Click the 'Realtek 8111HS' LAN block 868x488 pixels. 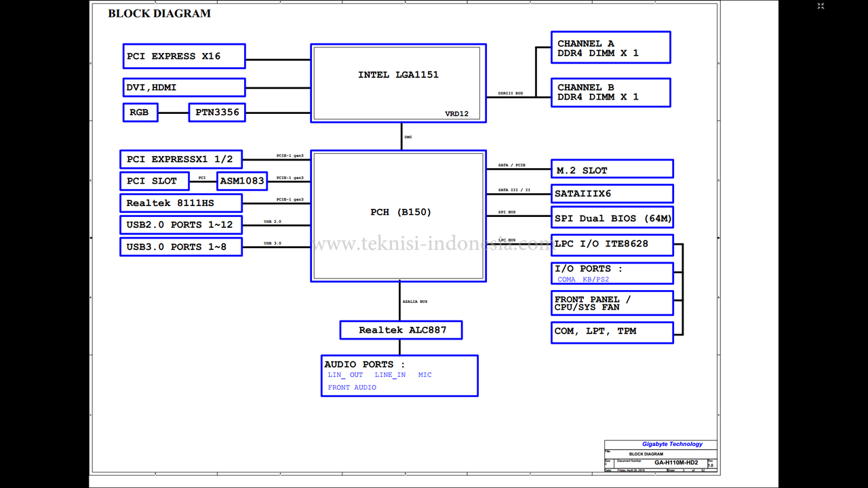click(181, 203)
